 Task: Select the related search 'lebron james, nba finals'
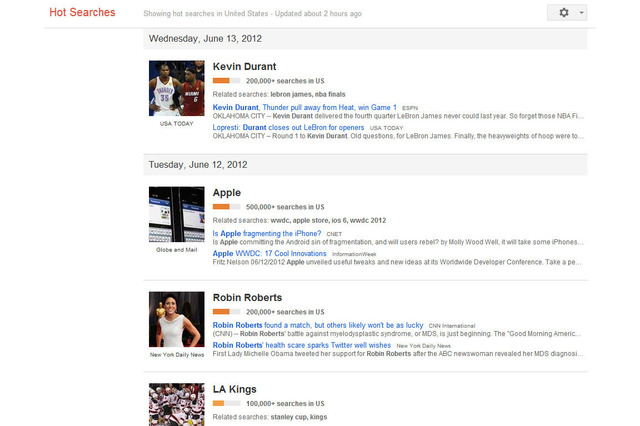click(308, 94)
